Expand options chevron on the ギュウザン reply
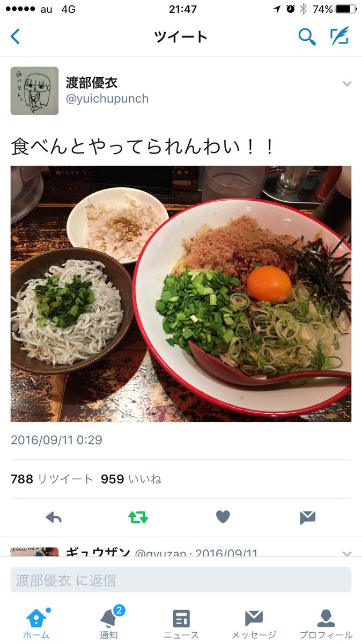The height and width of the screenshot is (644, 362). (x=347, y=554)
